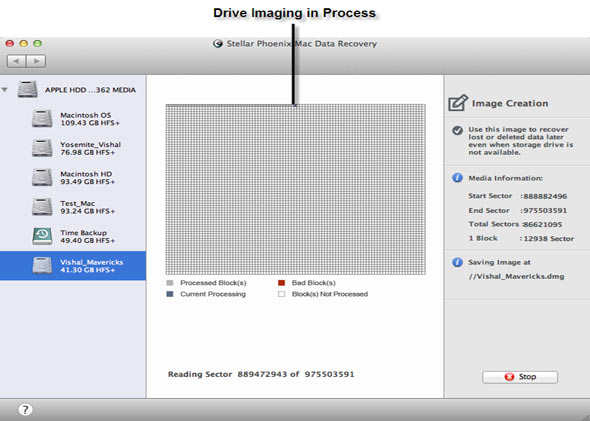Select the Test_Mac volume icon

tap(42, 207)
